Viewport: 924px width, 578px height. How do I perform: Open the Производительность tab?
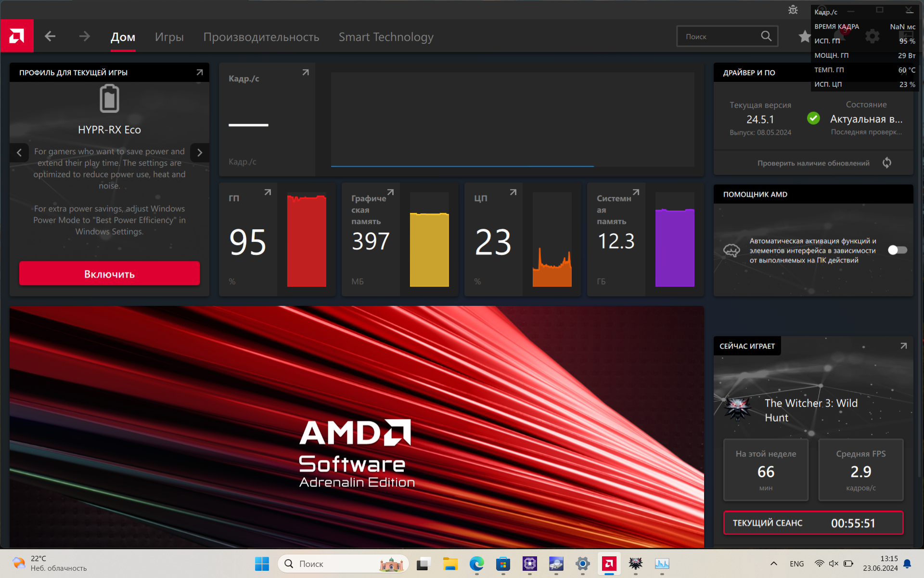[261, 37]
